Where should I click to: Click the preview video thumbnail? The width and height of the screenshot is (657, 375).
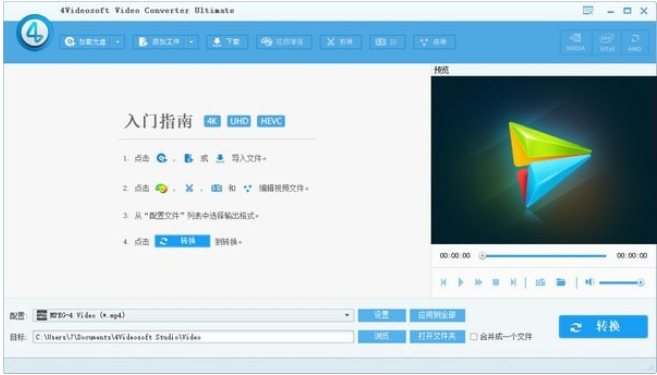543,160
